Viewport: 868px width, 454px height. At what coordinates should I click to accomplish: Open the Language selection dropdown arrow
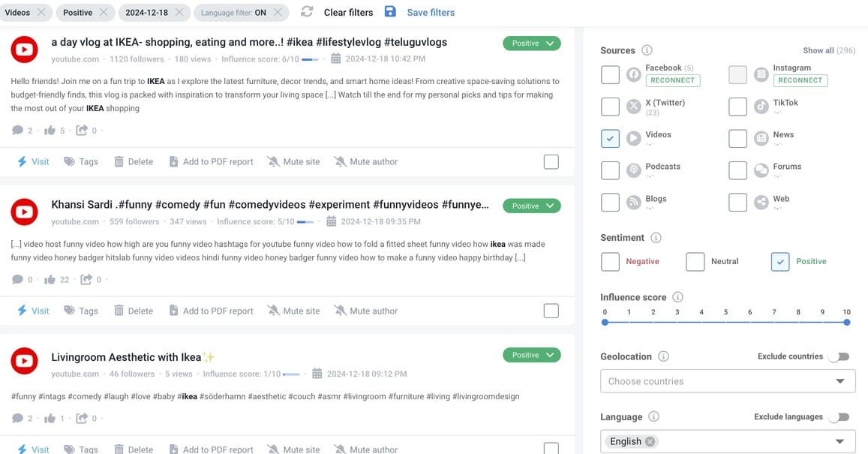839,441
